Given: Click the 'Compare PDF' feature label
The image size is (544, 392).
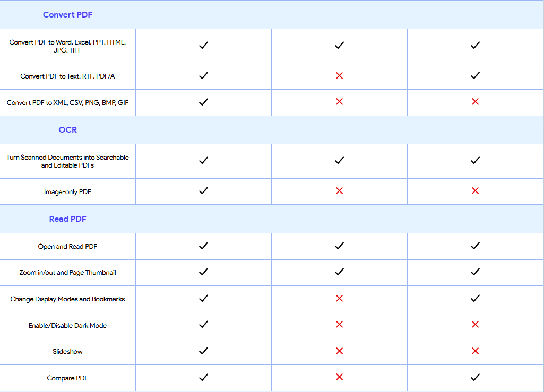Looking at the screenshot, I should click(x=67, y=378).
